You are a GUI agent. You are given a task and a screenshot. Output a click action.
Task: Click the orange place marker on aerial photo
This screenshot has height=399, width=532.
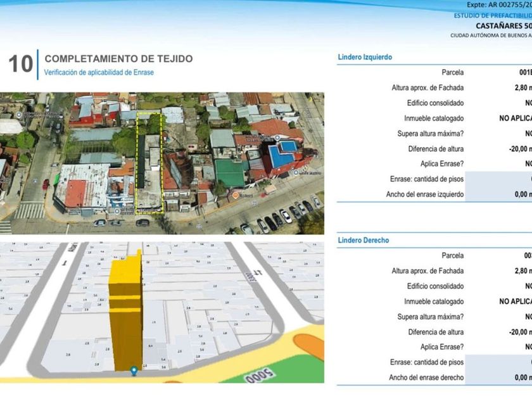236,196
